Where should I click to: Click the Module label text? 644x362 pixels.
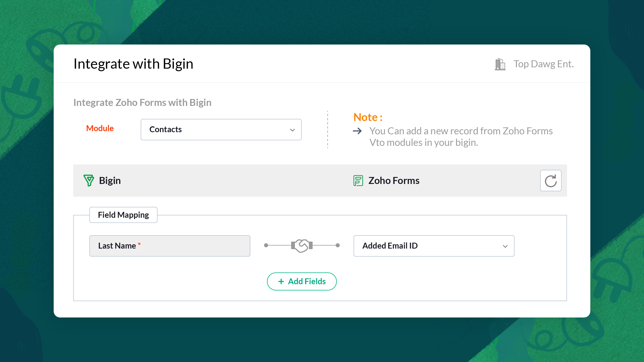100,128
